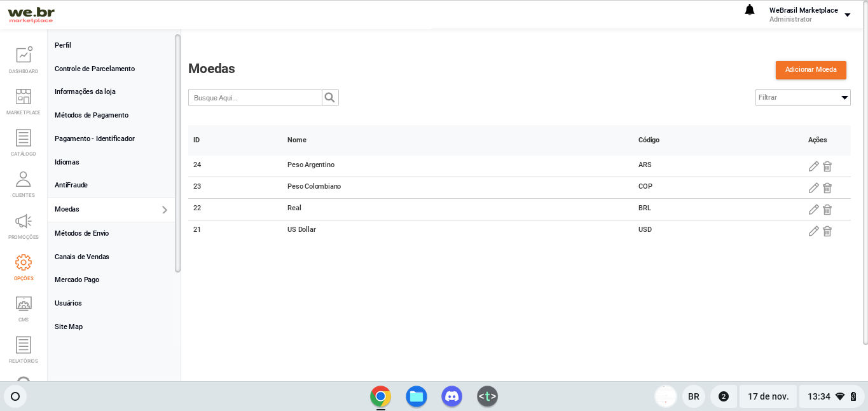Open the Canais de Vendas menu item
The height and width of the screenshot is (411, 868).
(82, 257)
